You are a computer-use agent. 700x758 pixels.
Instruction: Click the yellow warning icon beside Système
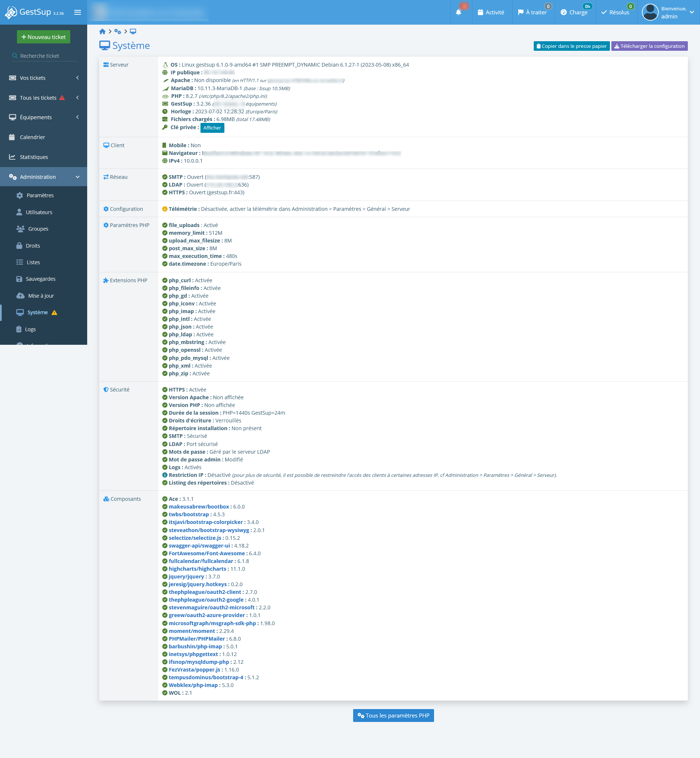point(54,312)
